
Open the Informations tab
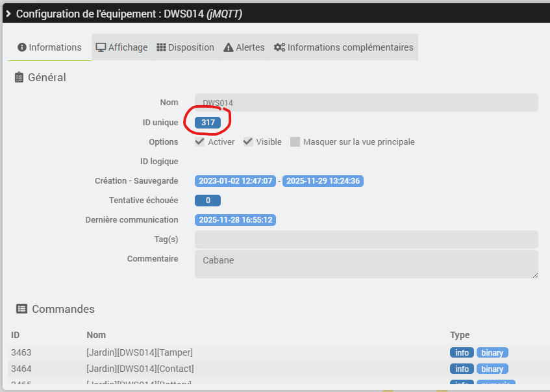point(49,47)
